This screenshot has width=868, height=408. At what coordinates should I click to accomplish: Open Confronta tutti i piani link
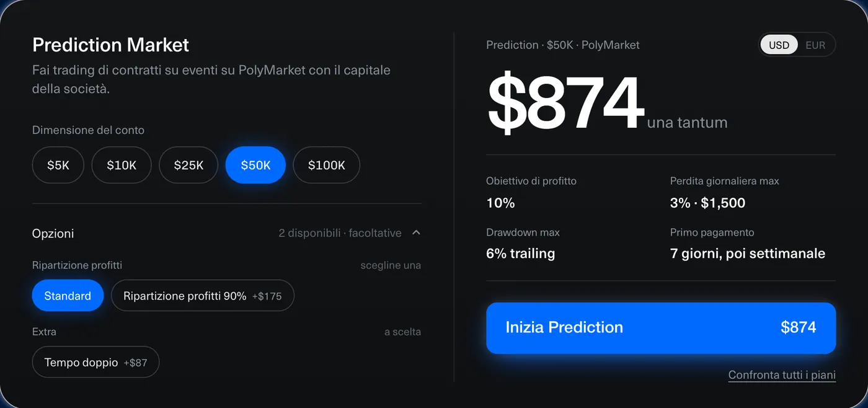(782, 375)
